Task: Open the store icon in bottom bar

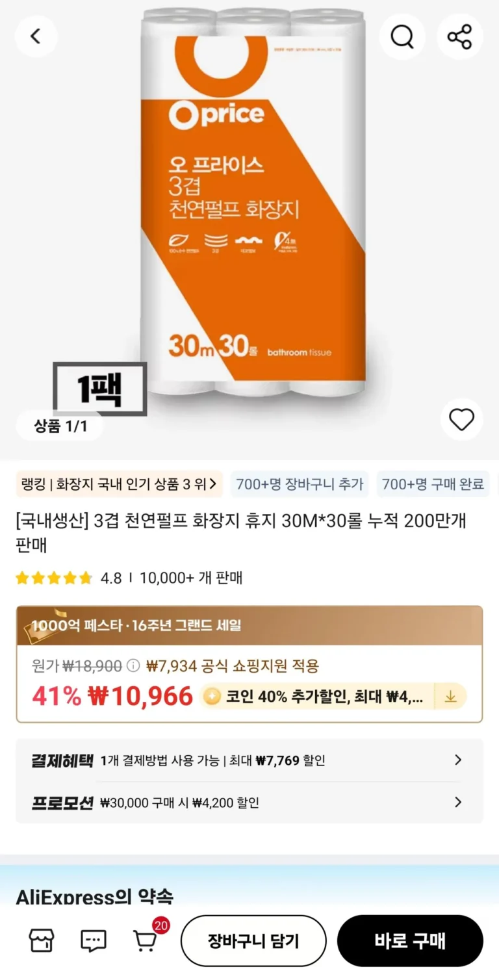Action: tap(42, 940)
